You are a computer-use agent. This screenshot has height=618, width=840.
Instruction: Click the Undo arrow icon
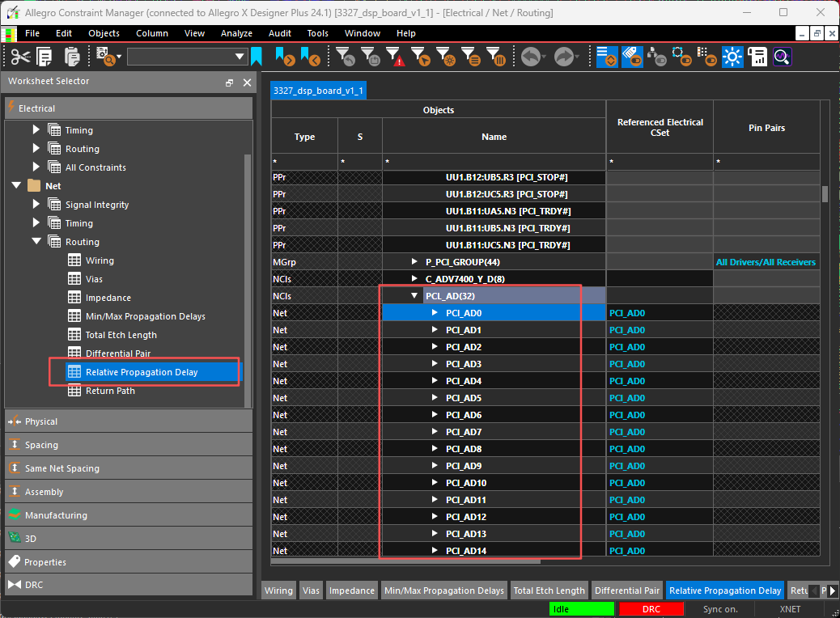[x=531, y=57]
